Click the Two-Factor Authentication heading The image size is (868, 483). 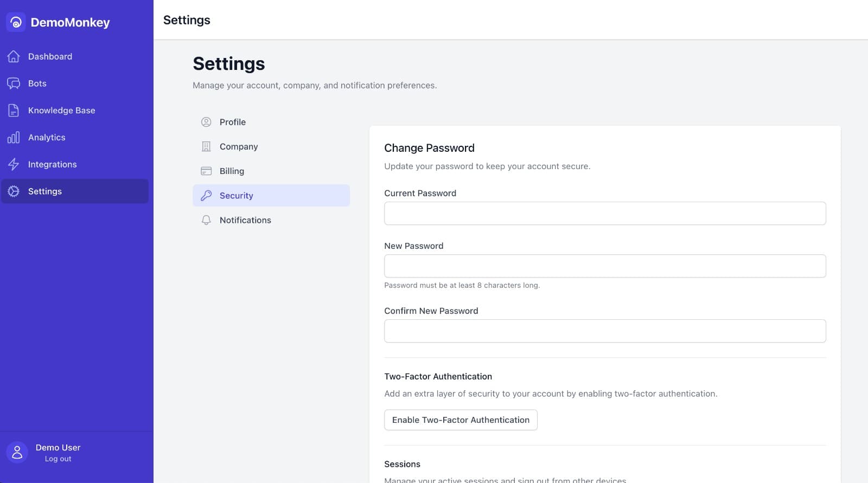pyautogui.click(x=438, y=376)
